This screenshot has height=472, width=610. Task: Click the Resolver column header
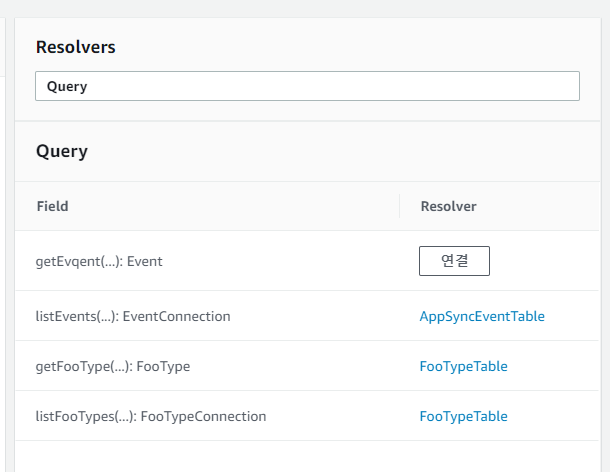click(448, 206)
